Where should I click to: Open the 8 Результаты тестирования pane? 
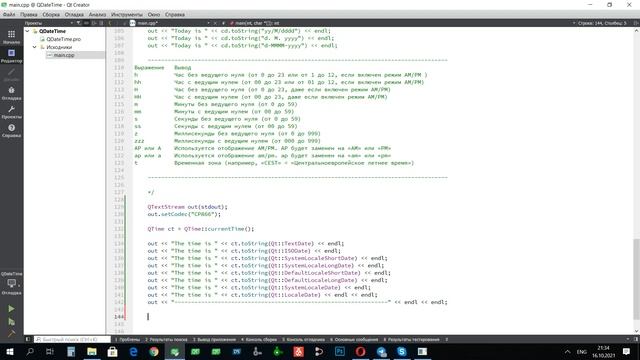pyautogui.click(x=411, y=339)
